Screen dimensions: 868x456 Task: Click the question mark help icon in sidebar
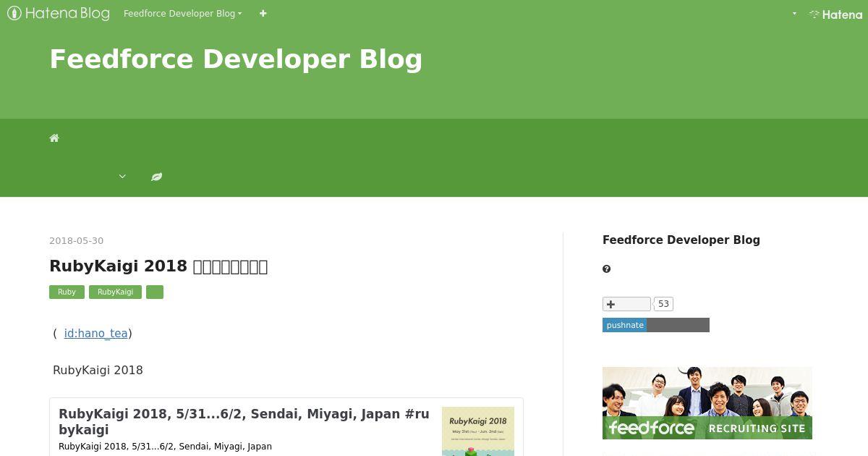pyautogui.click(x=606, y=269)
